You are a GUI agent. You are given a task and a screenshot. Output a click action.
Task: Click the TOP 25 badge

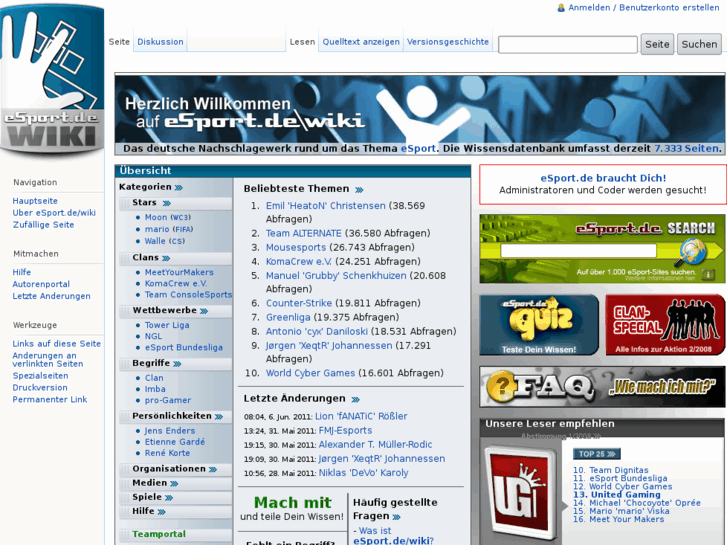[596, 454]
